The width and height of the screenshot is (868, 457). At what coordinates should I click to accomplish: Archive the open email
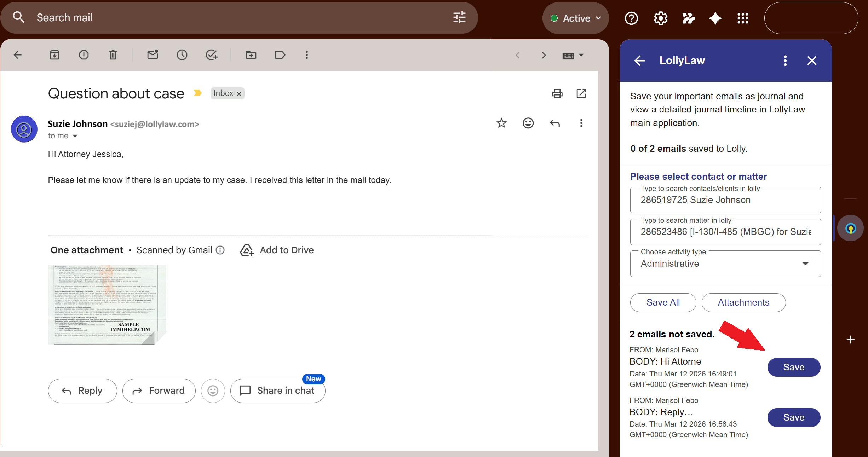[54, 55]
